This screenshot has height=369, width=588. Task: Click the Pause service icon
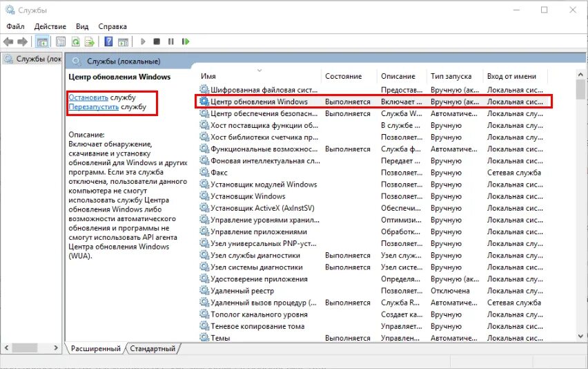coord(171,41)
